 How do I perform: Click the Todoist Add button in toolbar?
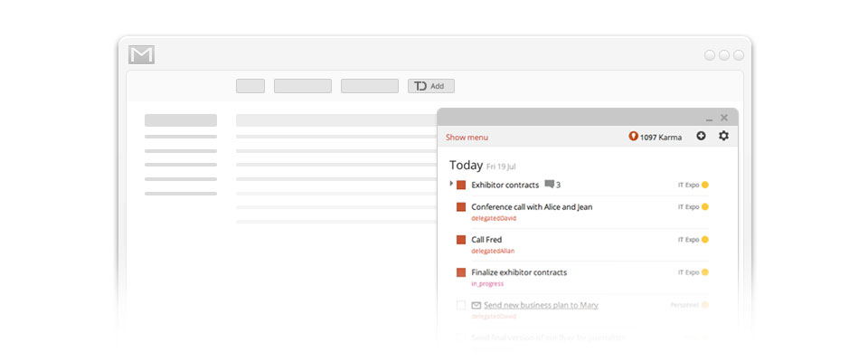coord(431,86)
